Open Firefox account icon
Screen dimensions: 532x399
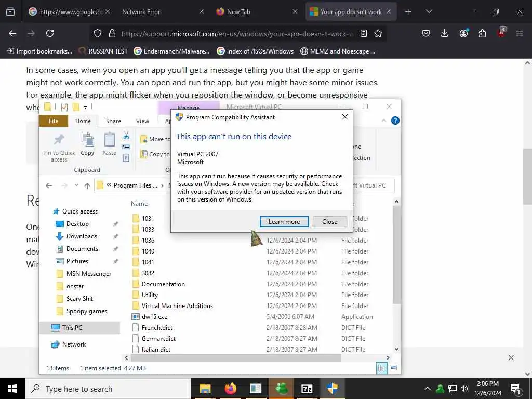463,33
